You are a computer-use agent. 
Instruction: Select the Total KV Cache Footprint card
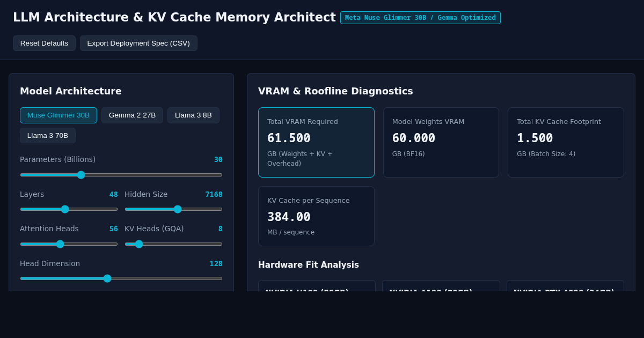pos(566,142)
